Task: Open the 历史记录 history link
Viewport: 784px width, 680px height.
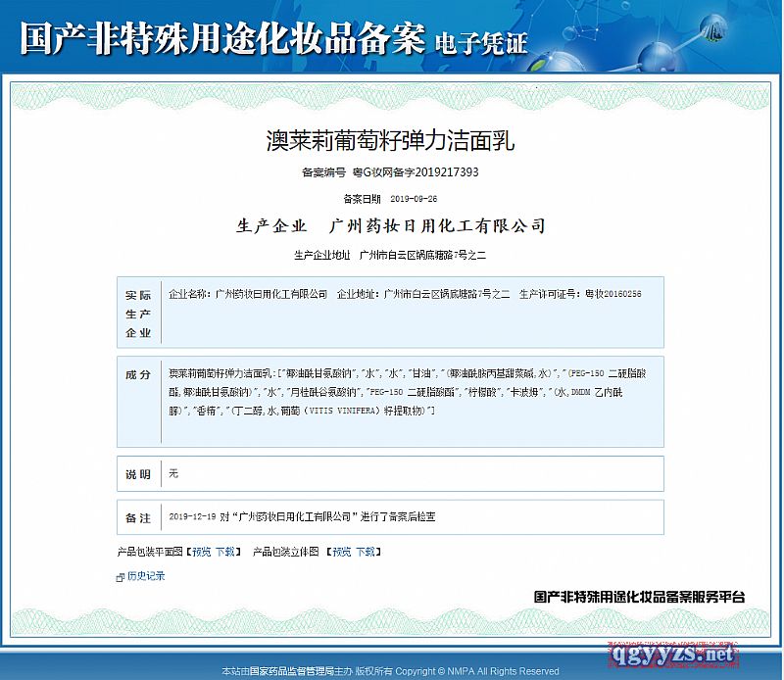Action: (146, 576)
